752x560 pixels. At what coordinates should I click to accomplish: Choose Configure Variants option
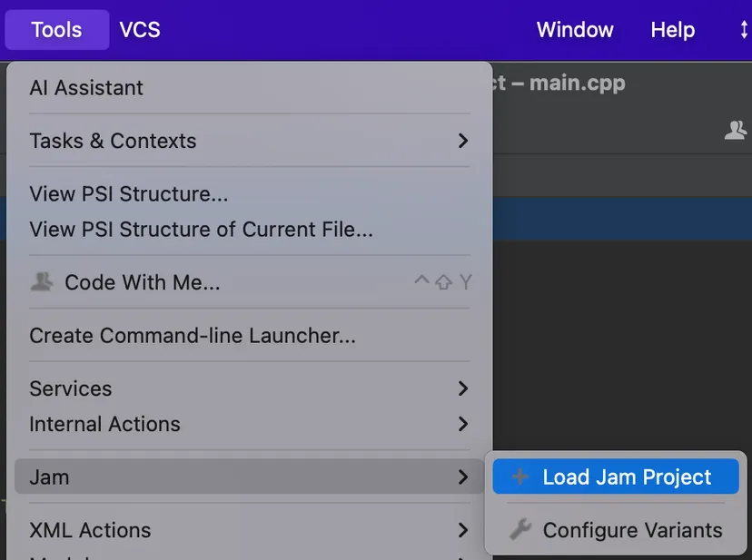point(616,530)
